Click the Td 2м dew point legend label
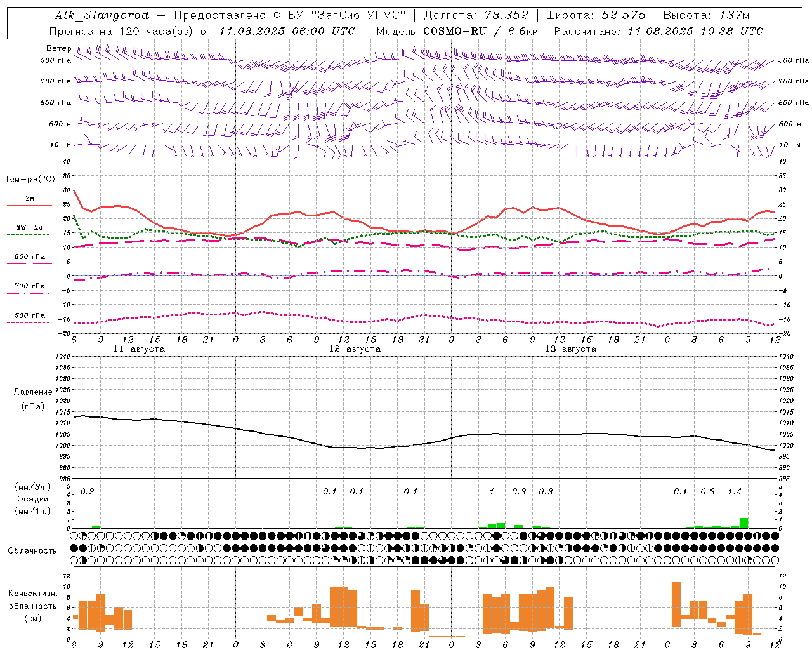This screenshot has height=650, width=812. pos(30,227)
